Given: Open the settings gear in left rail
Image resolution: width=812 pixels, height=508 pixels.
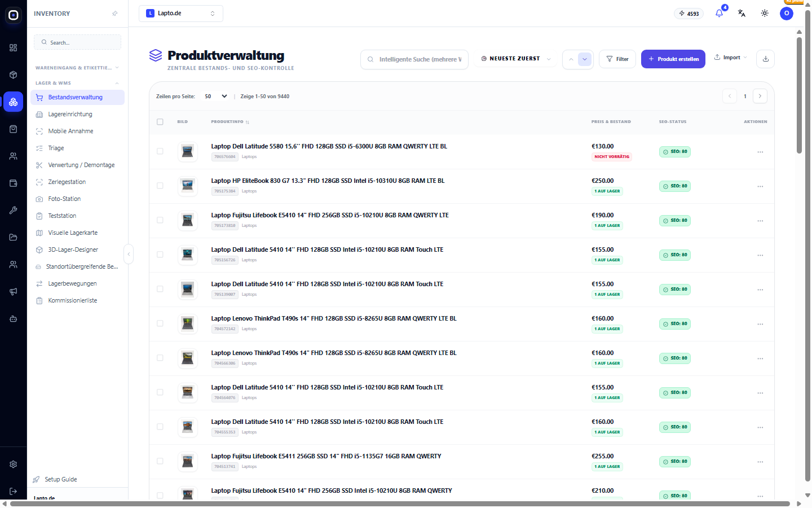Looking at the screenshot, I should (x=14, y=464).
